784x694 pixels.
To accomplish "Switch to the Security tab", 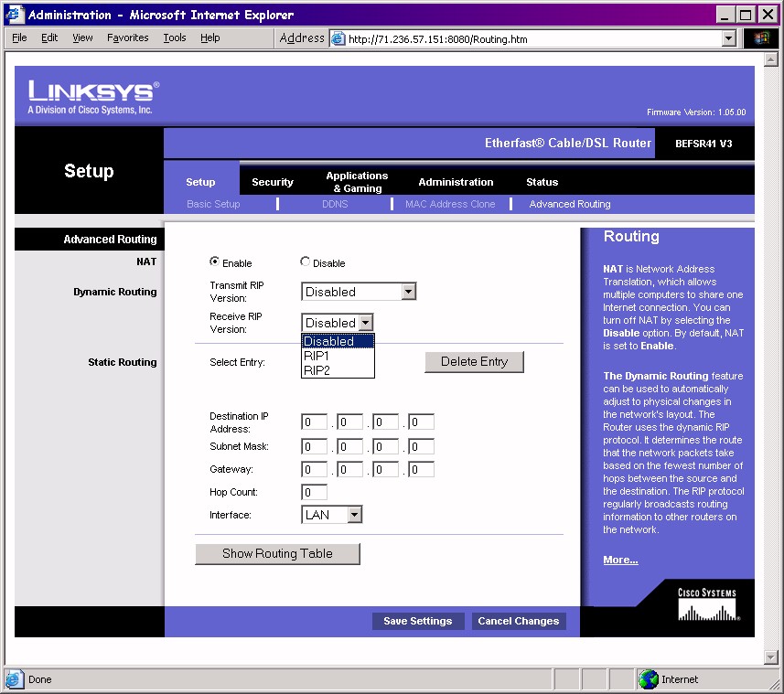I will pyautogui.click(x=273, y=182).
